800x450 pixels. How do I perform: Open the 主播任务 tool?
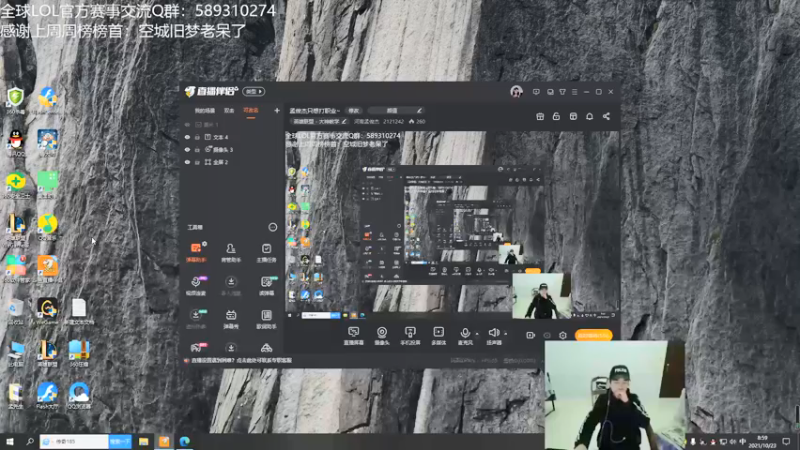(x=266, y=252)
